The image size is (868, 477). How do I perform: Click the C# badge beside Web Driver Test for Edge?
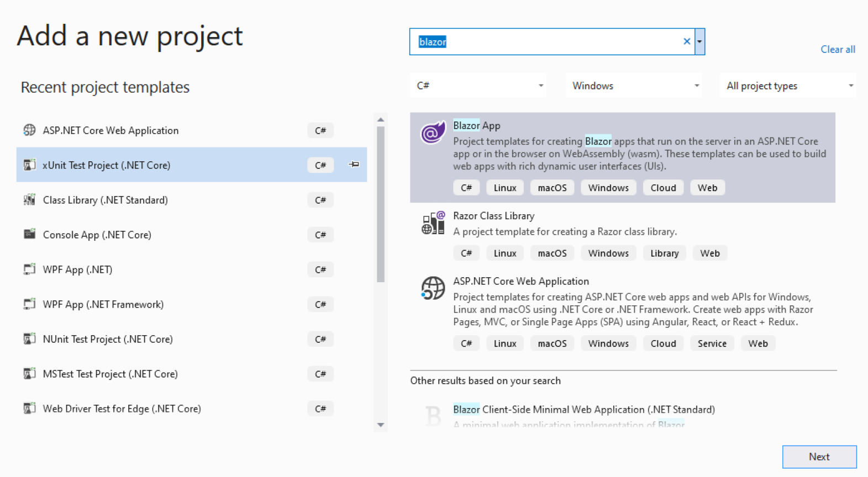pos(320,409)
